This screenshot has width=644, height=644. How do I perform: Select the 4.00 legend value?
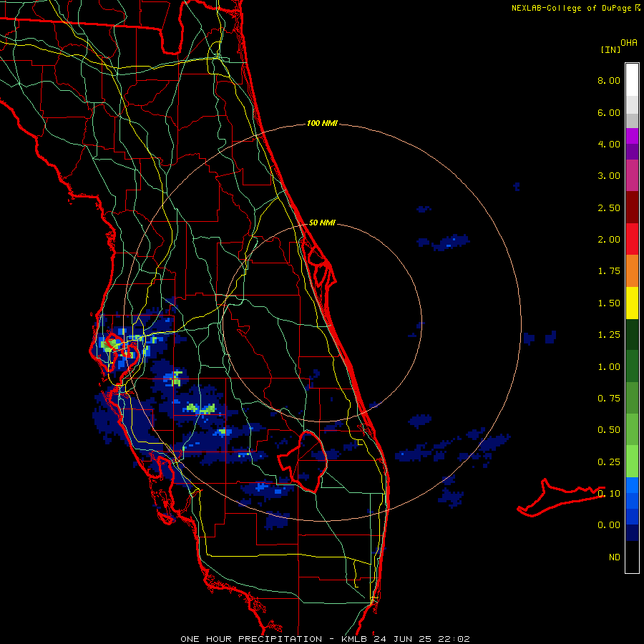[x=609, y=144]
